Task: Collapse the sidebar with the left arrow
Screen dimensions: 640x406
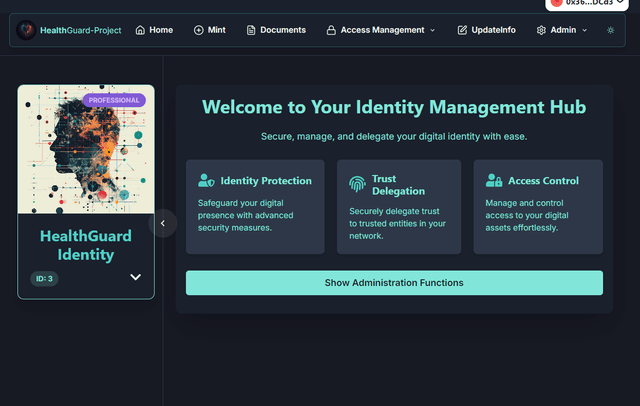Action: [x=164, y=224]
